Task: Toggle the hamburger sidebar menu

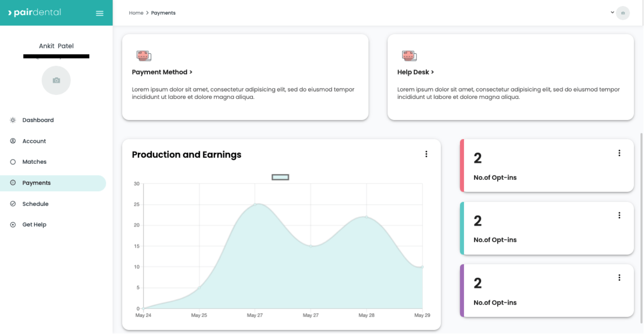Action: click(x=99, y=13)
